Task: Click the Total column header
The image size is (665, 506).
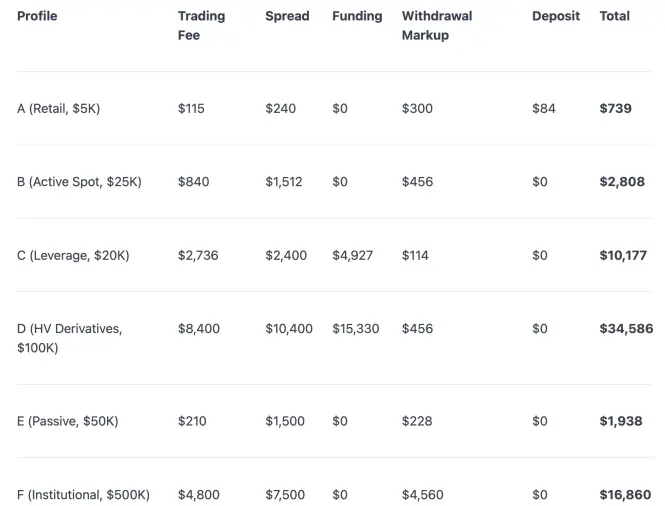Action: click(x=615, y=16)
